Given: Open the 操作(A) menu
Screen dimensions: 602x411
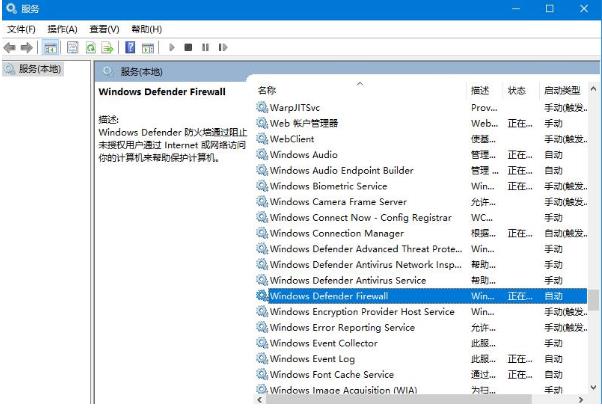Looking at the screenshot, I should tap(62, 29).
